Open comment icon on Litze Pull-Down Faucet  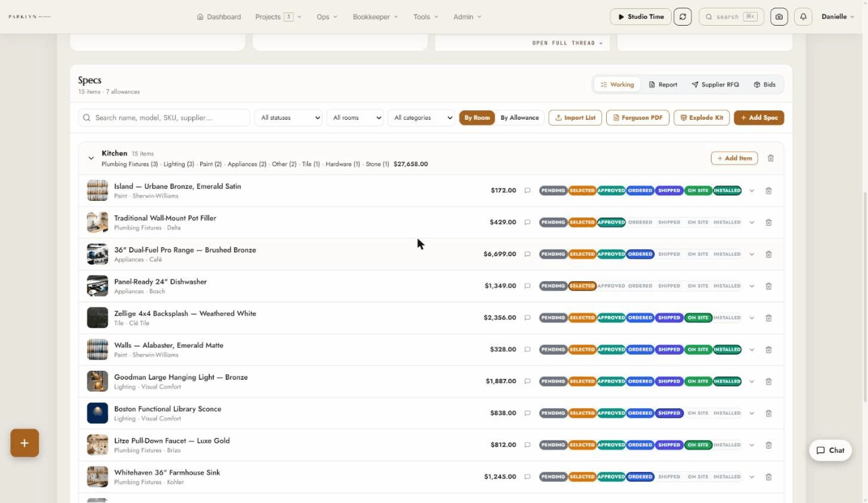pos(527,445)
